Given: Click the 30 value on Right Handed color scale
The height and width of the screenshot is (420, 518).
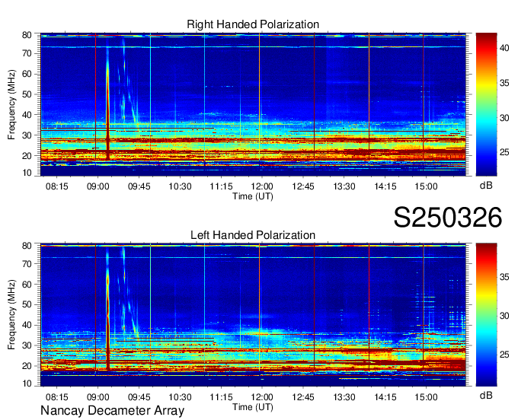Looking at the screenshot, I should tap(504, 118).
